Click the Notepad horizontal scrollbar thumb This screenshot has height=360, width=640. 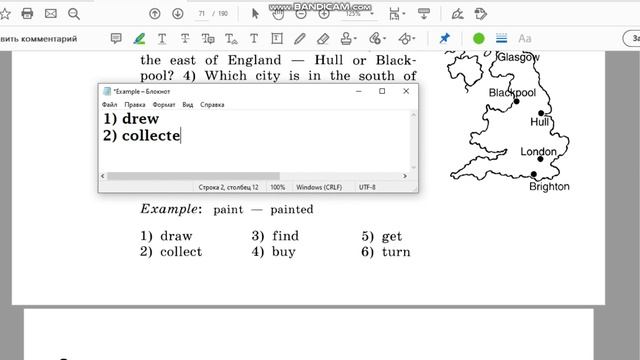click(x=193, y=176)
